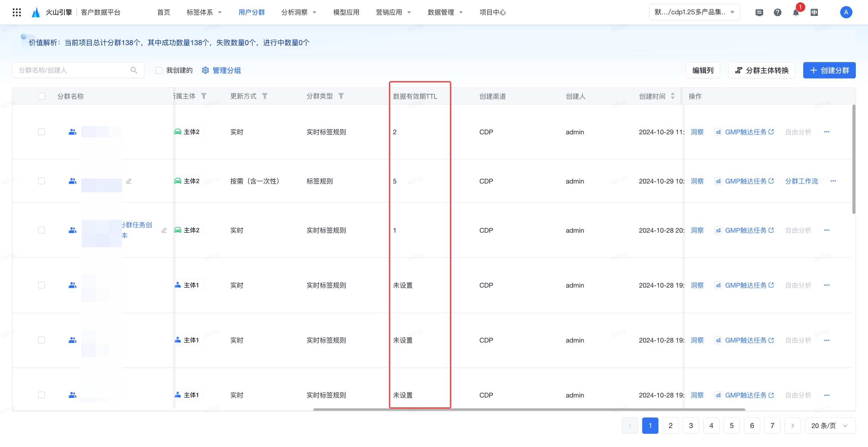
Task: Expand the 标签体系 menu
Action: click(204, 12)
